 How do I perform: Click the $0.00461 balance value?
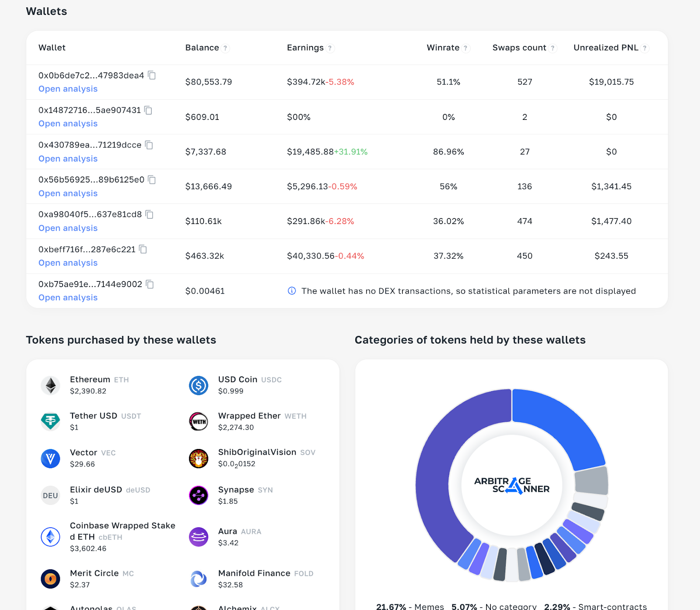click(x=205, y=291)
